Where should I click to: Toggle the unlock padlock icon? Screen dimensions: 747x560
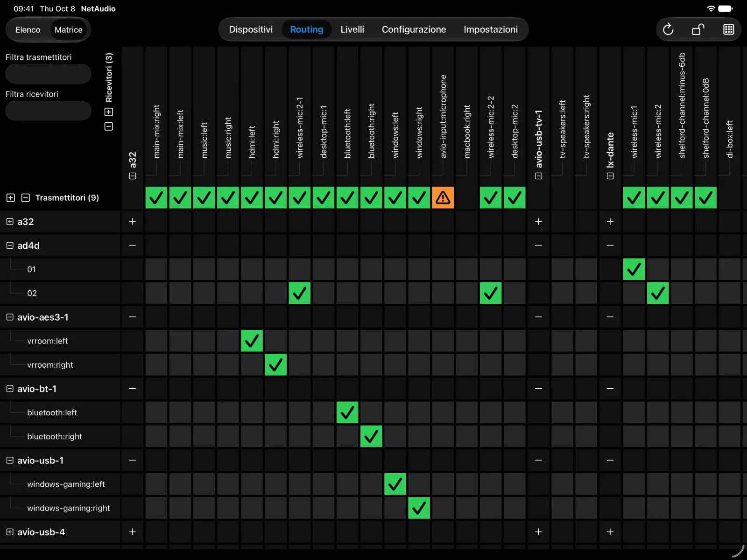[x=698, y=29]
